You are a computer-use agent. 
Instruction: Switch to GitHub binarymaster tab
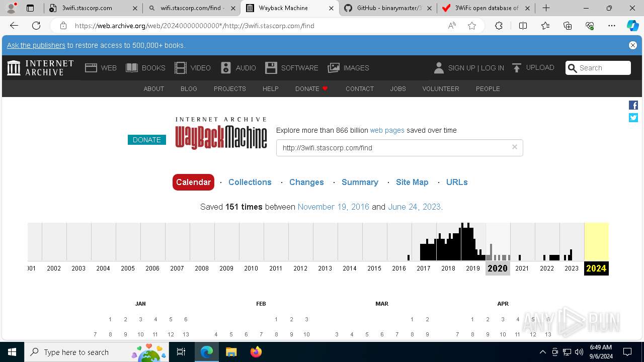click(x=388, y=8)
